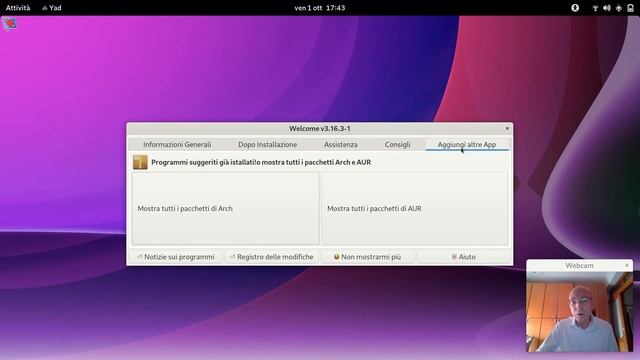Click the volume speaker icon
Screen dimensions: 640x360
click(x=607, y=8)
